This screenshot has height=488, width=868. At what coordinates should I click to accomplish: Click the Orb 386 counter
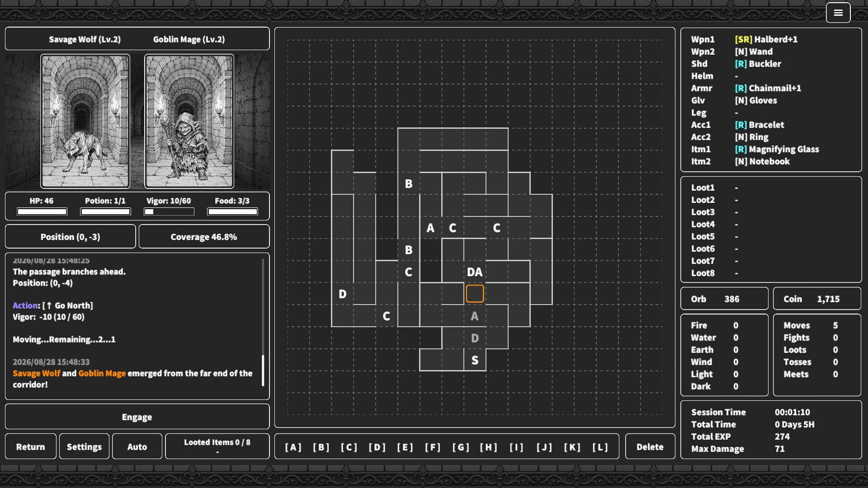pyautogui.click(x=724, y=299)
